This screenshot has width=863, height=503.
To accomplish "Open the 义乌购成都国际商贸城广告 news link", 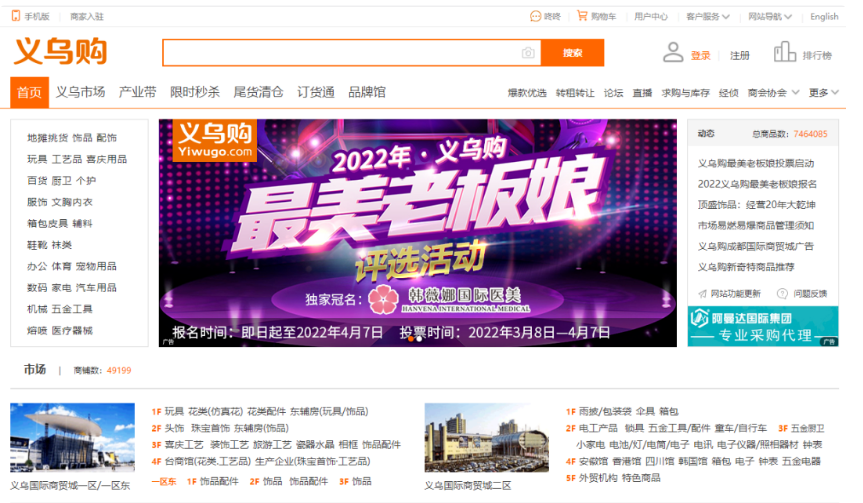I will (x=755, y=246).
